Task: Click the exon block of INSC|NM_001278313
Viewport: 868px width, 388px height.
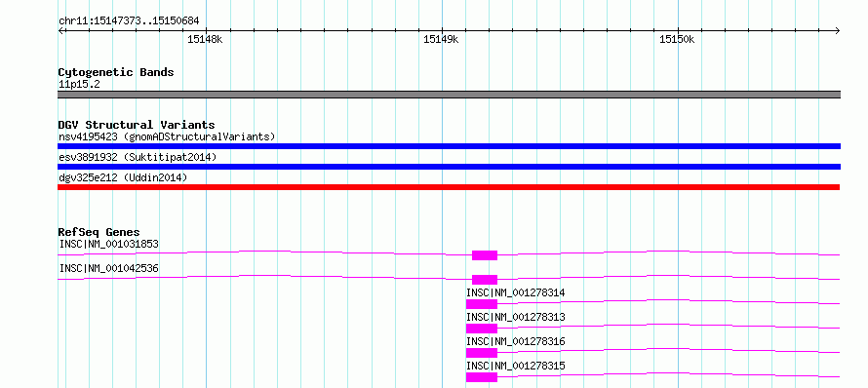Action: click(482, 329)
